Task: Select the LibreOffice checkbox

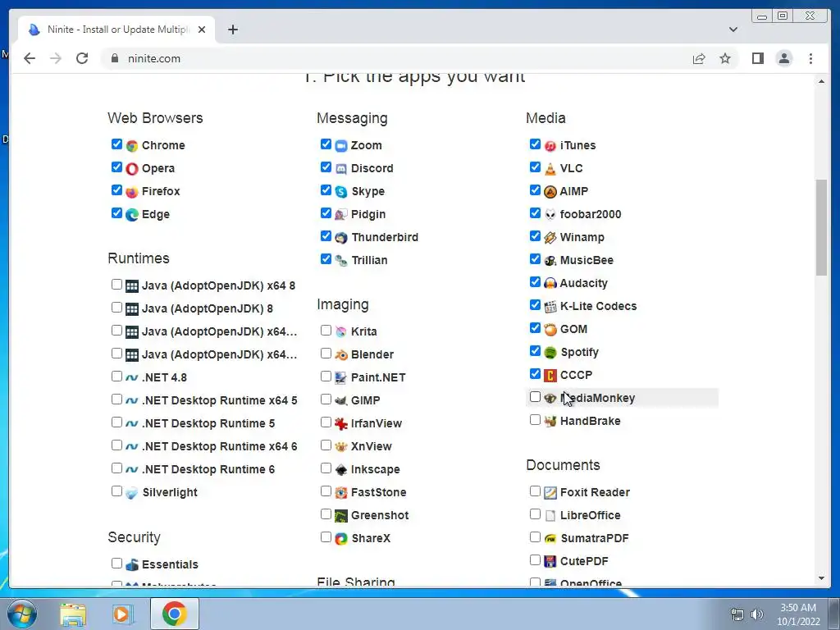Action: click(x=535, y=514)
